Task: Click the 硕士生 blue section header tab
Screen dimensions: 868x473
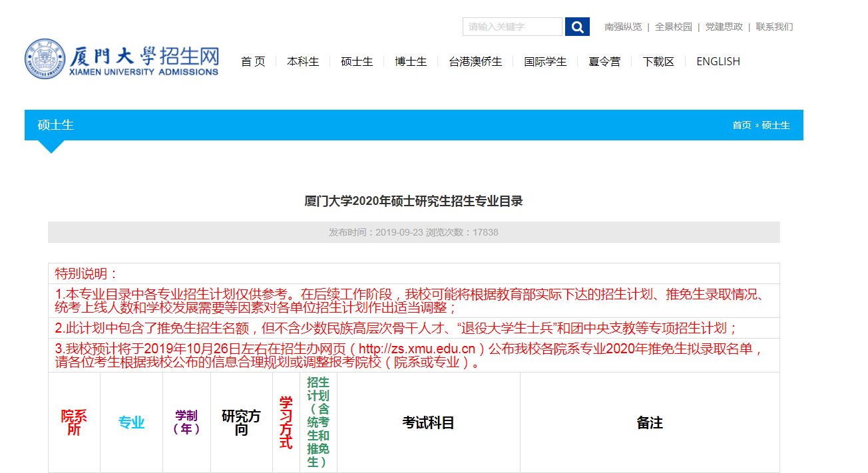Action: (x=56, y=125)
